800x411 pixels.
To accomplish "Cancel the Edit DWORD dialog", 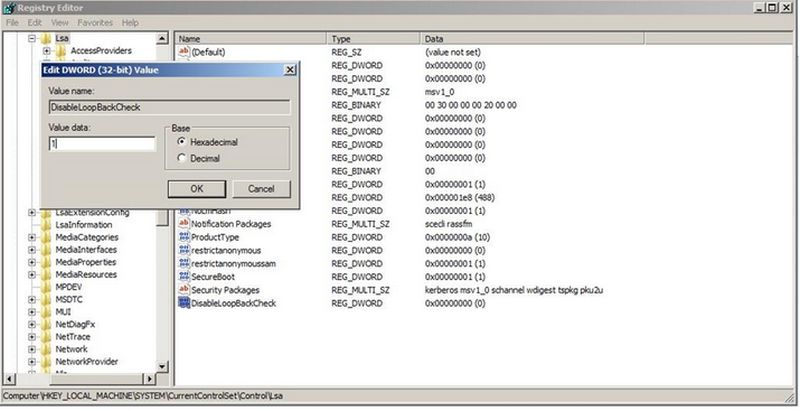I will click(x=261, y=189).
